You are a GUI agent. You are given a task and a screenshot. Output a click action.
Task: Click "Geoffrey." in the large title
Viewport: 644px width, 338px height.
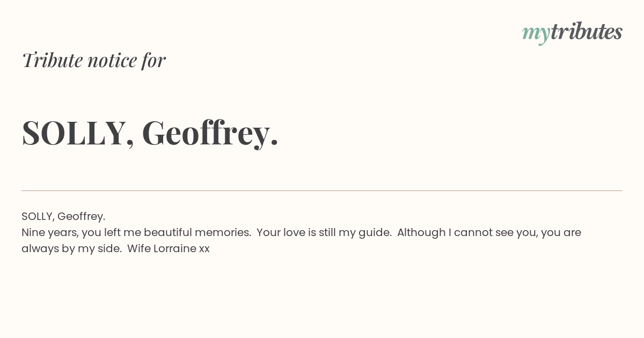tap(210, 133)
